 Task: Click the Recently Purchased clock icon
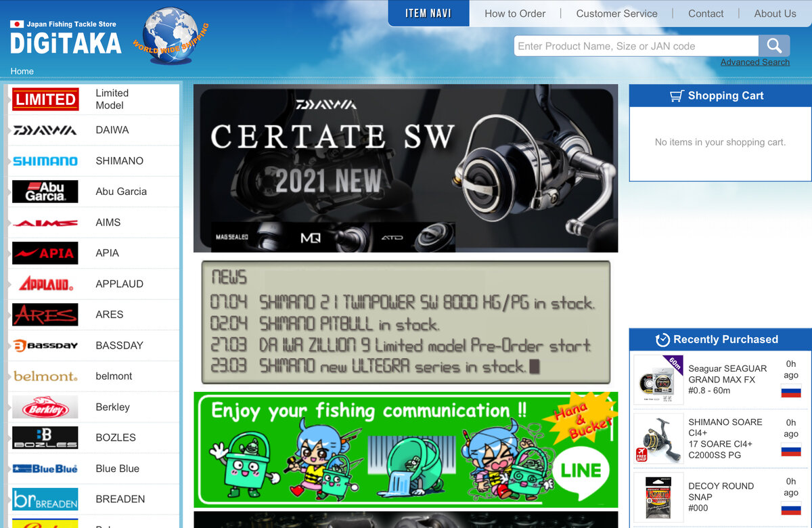point(662,340)
